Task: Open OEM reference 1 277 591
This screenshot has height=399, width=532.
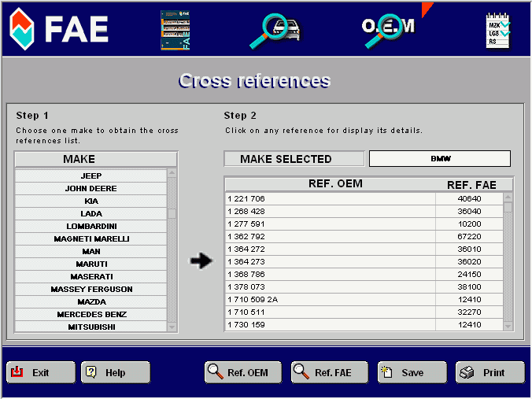Action: coord(330,224)
